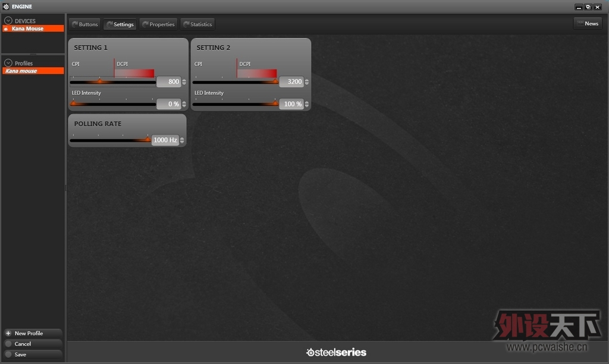Click the Setting 1 CPI value 800
609x364 pixels.
tap(169, 81)
